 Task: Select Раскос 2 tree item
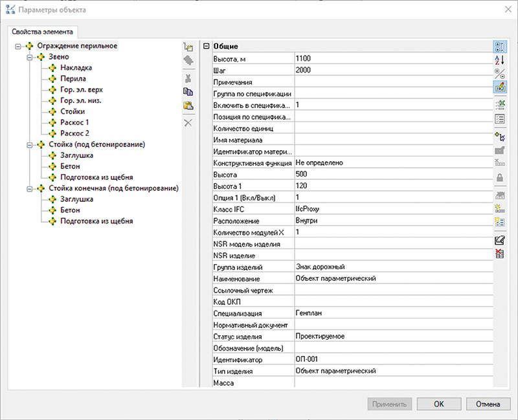[74, 133]
